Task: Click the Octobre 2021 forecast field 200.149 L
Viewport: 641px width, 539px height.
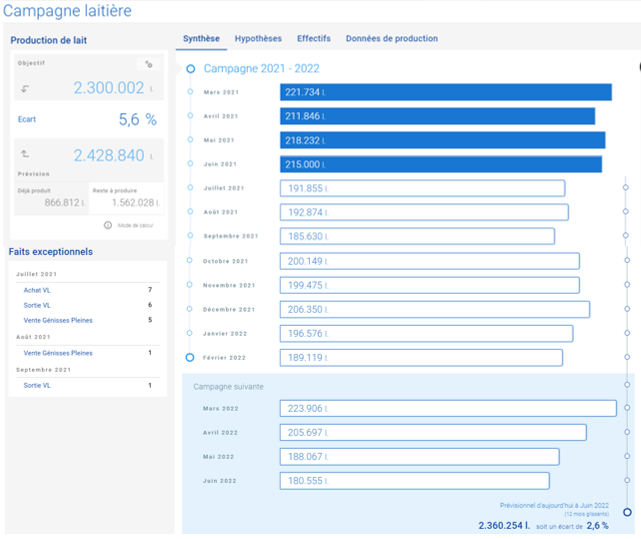Action: point(430,261)
